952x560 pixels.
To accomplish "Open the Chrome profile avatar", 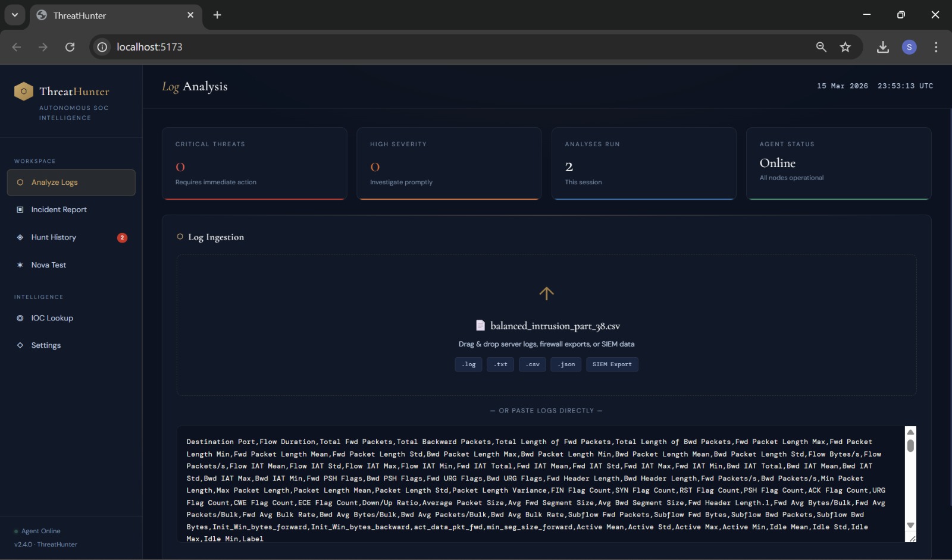I will click(909, 47).
